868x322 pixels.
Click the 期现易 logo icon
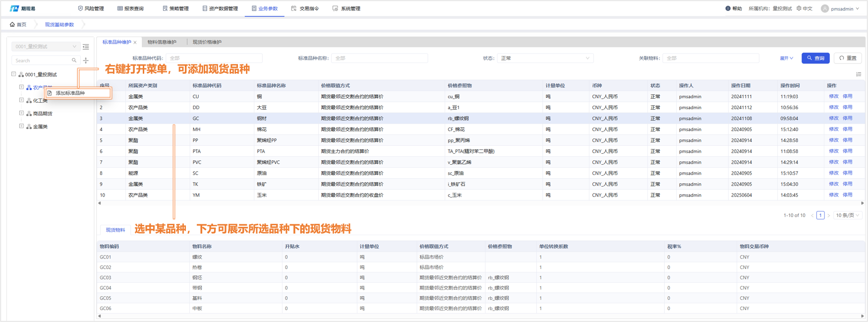point(14,8)
